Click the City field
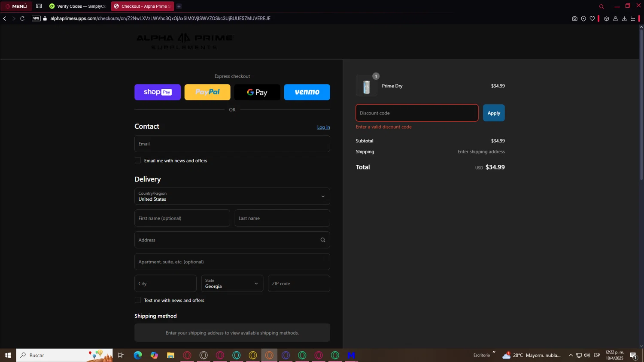Screen dimensions: 644x362 pyautogui.click(x=165, y=284)
